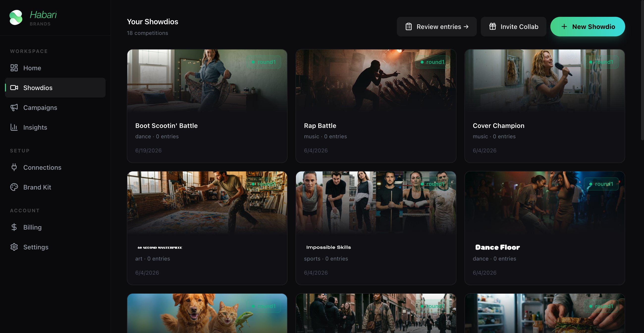644x333 pixels.
Task: Click the Home grid icon
Action: [x=14, y=68]
